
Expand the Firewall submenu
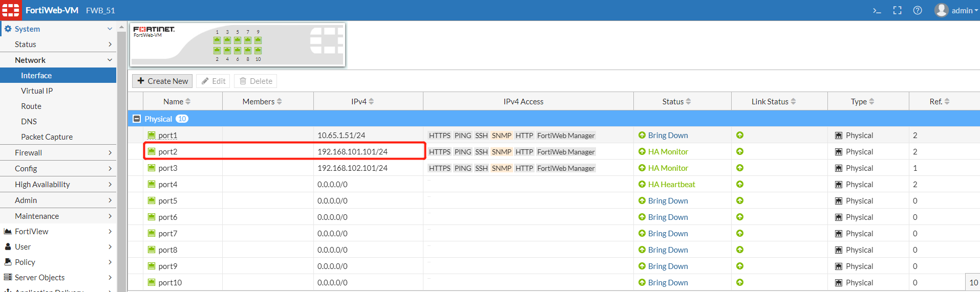[58, 153]
